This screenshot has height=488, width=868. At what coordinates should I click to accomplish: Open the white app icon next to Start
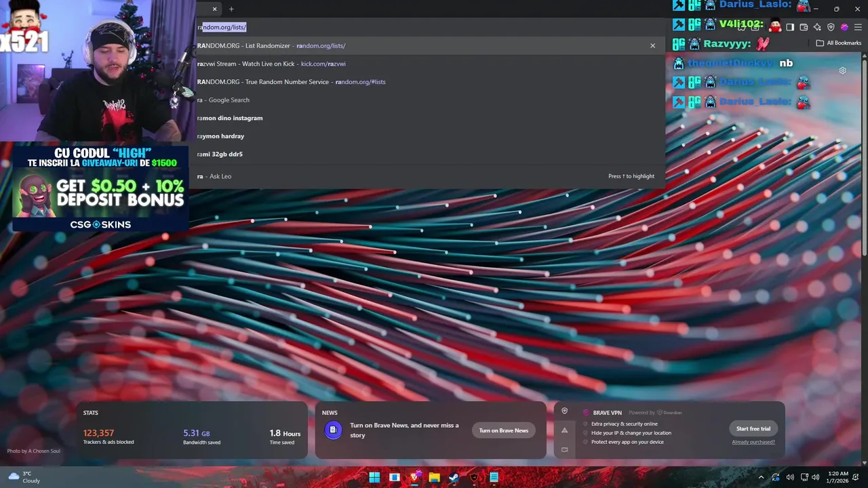(x=395, y=477)
